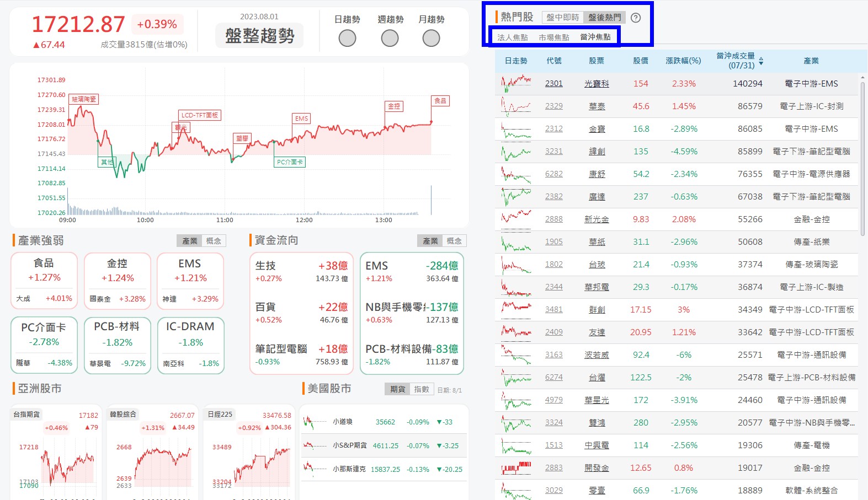Screen dimensions: 868x500
Task: Open the 韓股綜合 Asian market chart
Action: [152, 452]
